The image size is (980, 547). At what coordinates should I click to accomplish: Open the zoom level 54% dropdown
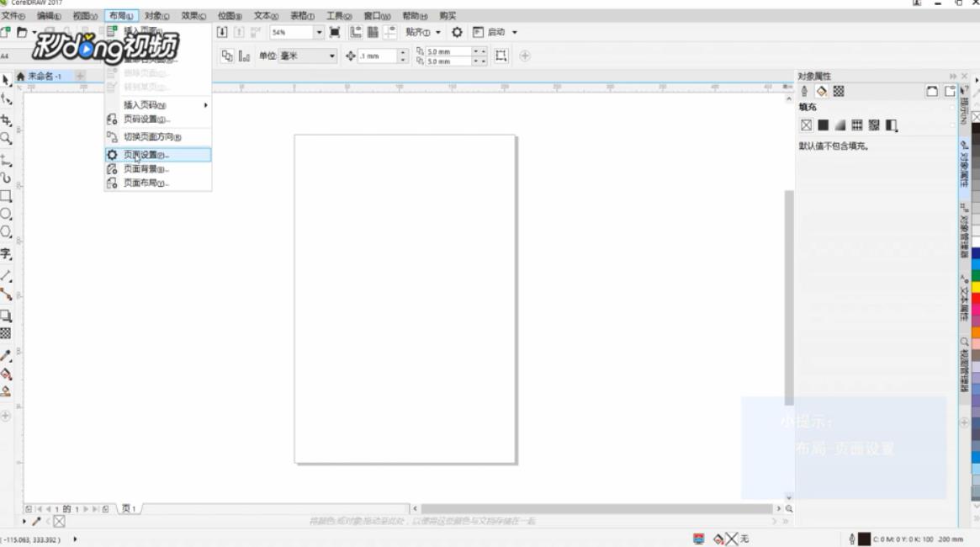tap(319, 32)
